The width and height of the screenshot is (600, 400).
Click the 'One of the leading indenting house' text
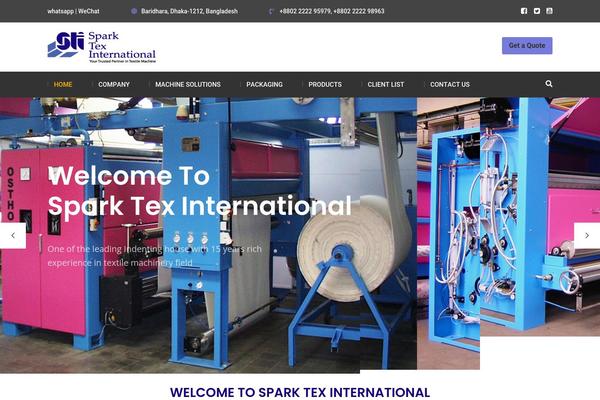click(155, 256)
